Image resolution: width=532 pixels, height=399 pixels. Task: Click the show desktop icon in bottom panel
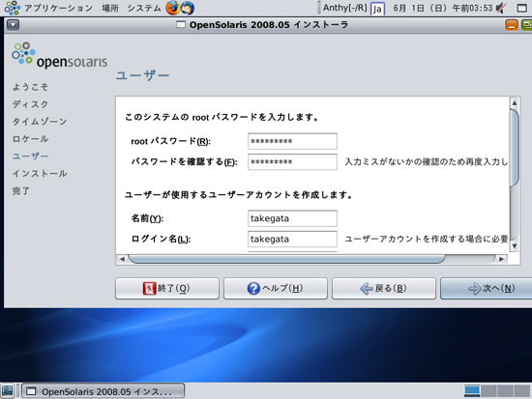point(8,391)
